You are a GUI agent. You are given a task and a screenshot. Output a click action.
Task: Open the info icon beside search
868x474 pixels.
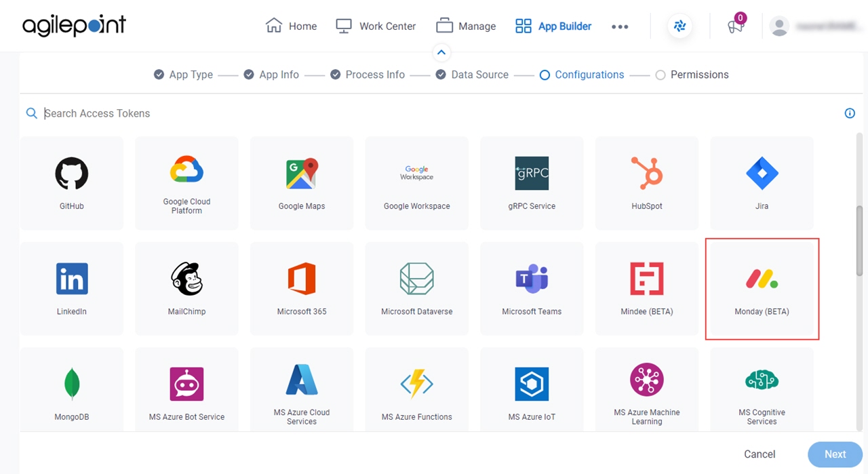[x=850, y=113]
